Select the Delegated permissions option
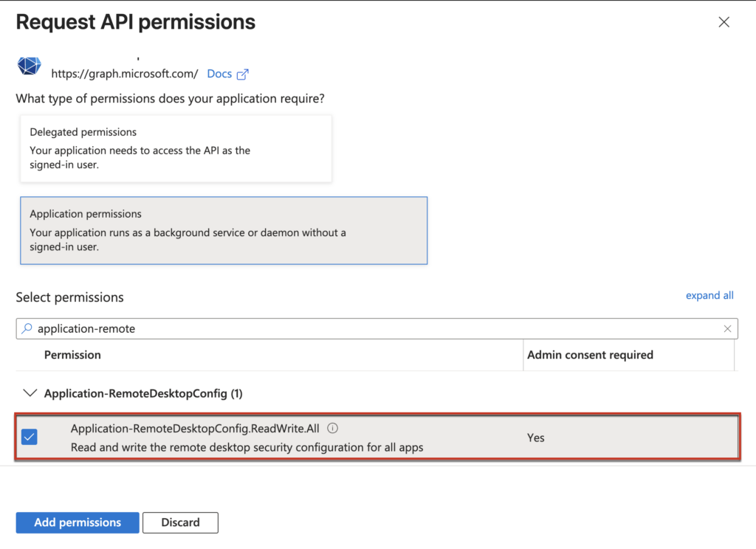 [x=176, y=148]
